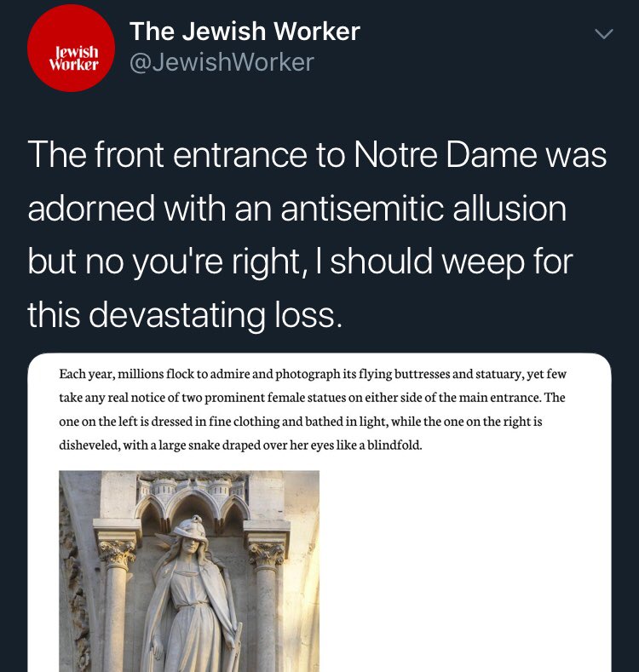Open the tweet options chevron menu
Screen dimensions: 639x672
pyautogui.click(x=603, y=35)
